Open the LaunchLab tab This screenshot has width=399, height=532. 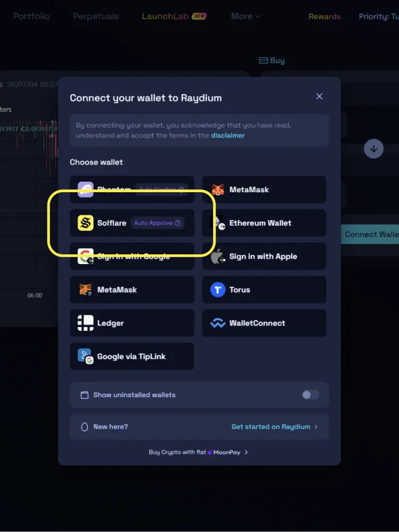[165, 17]
